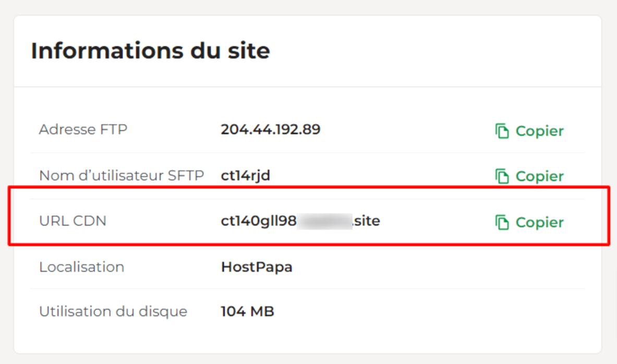Click the copy icon for URL CDN
Screen dimensions: 617x364
[x=502, y=222]
